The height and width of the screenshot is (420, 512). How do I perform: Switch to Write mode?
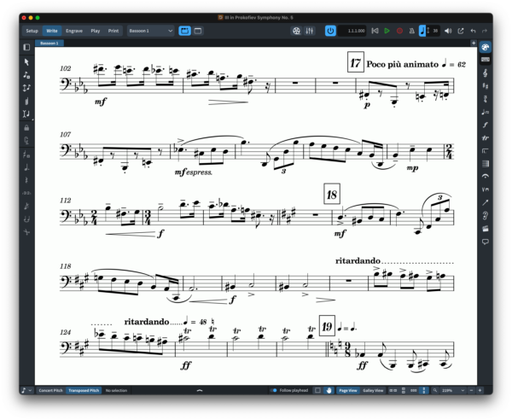(x=52, y=31)
